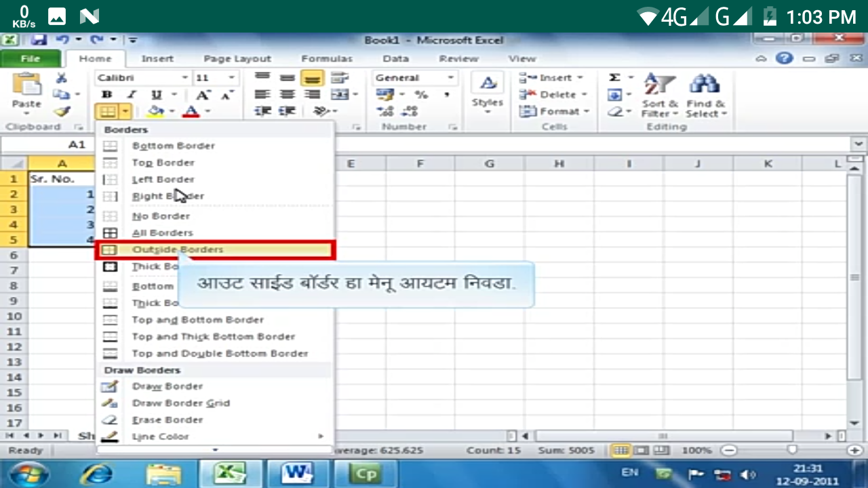
Task: Choose All Borders menu item
Action: tap(214, 233)
